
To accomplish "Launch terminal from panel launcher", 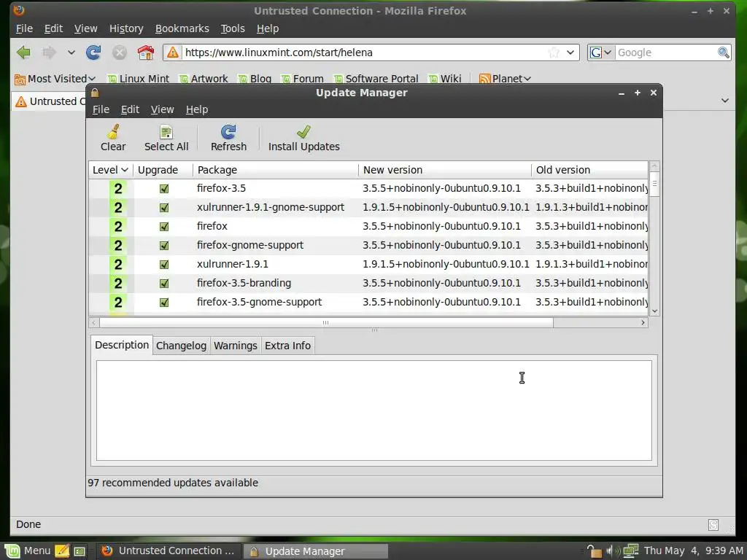I will (80, 551).
